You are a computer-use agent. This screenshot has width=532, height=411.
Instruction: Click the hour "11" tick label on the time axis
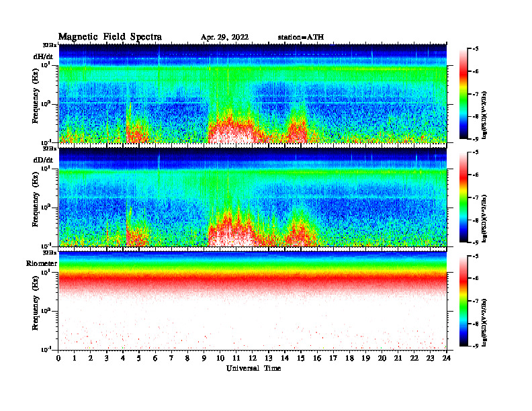point(236,358)
